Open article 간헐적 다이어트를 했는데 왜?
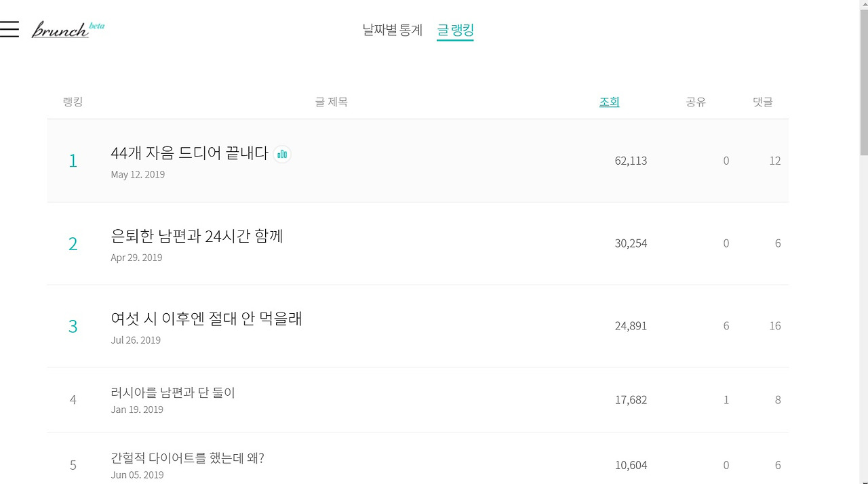Viewport: 868px width, 484px height. (x=187, y=458)
